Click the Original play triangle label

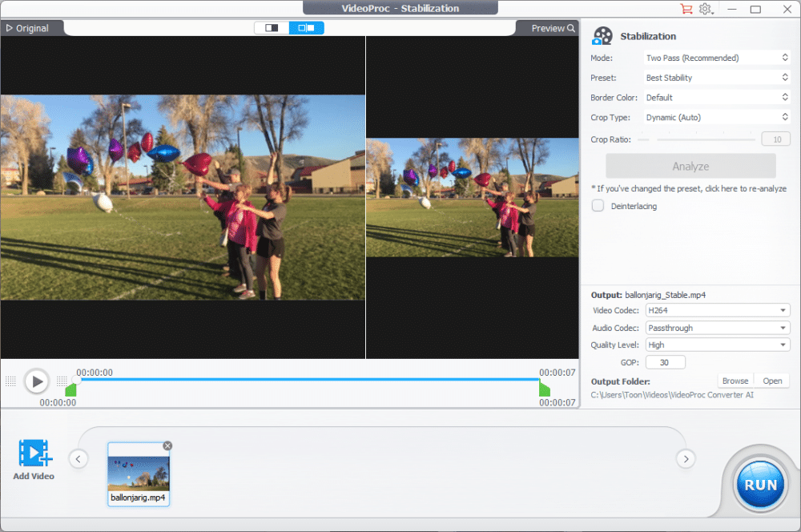tap(28, 28)
